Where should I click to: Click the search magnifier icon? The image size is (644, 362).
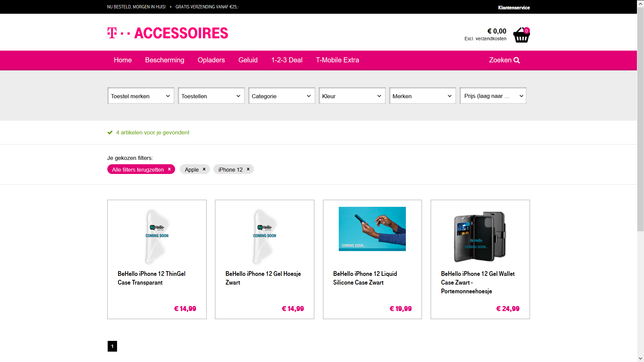[x=517, y=60]
